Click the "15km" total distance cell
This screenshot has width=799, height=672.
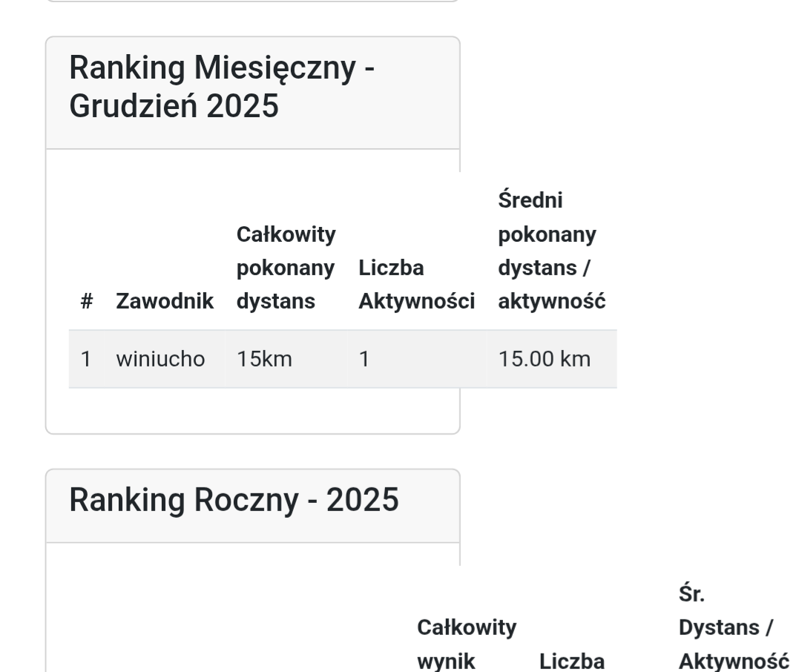tap(264, 360)
